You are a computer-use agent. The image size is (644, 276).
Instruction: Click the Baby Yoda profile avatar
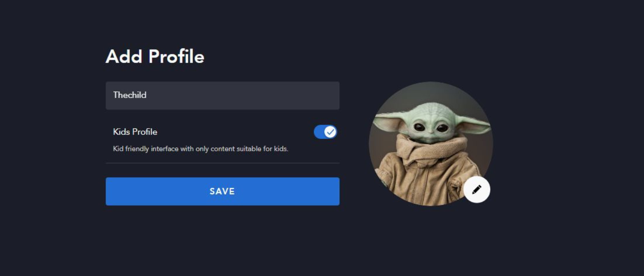431,144
